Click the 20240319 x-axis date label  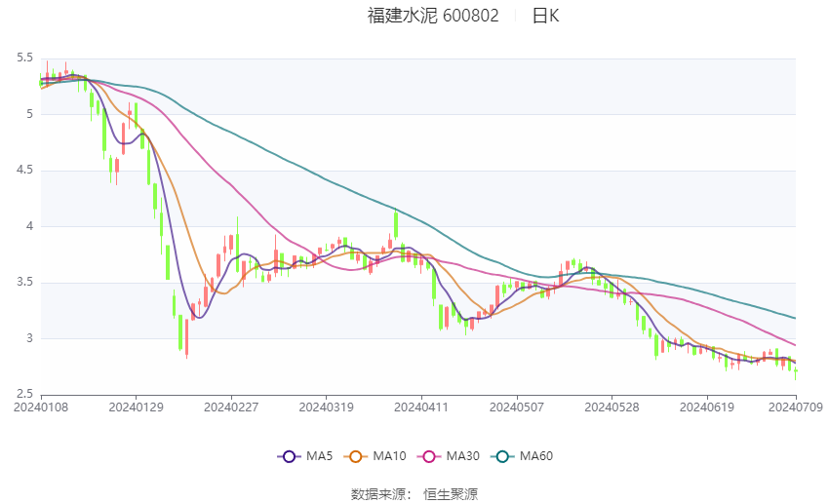[326, 407]
